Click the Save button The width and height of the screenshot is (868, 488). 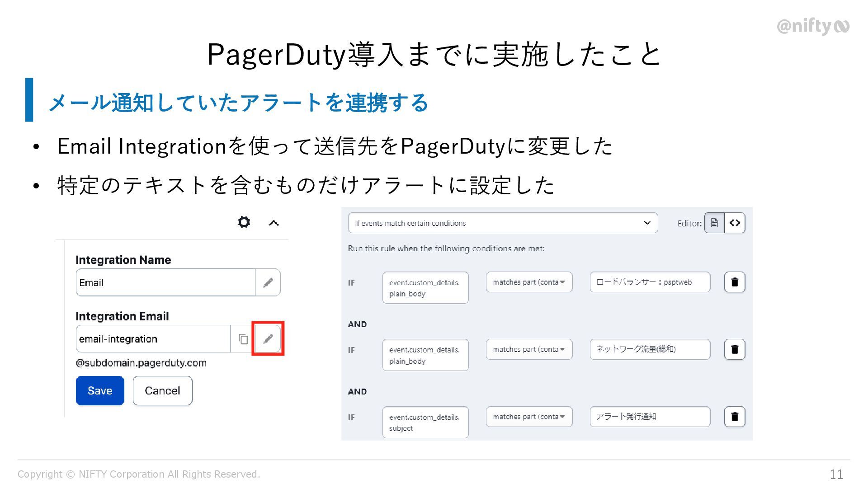(x=100, y=390)
